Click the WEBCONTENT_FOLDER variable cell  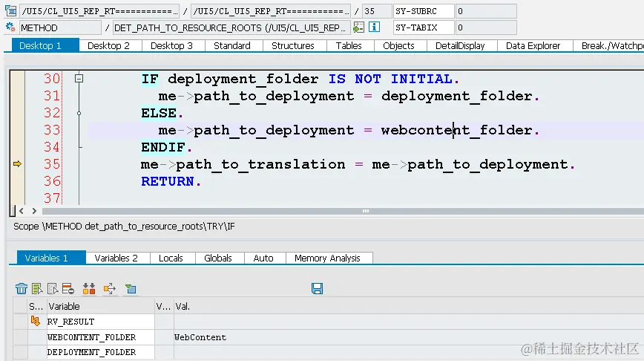(101, 337)
